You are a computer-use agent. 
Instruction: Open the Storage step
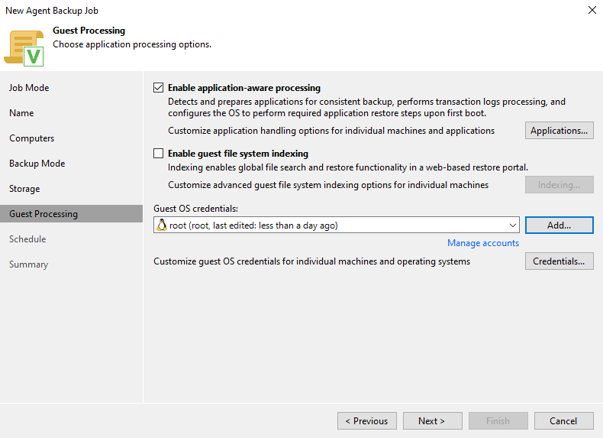click(25, 189)
